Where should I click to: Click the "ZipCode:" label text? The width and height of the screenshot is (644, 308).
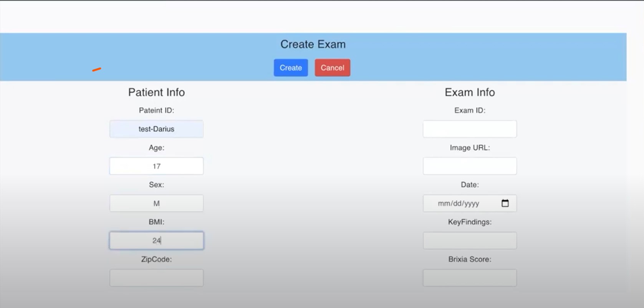pyautogui.click(x=156, y=259)
